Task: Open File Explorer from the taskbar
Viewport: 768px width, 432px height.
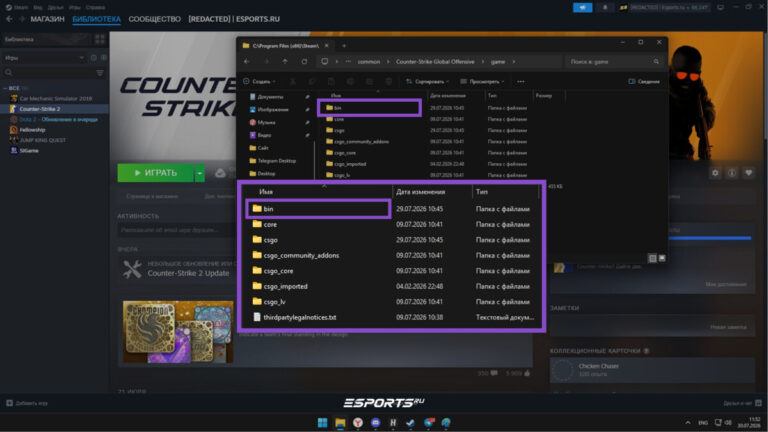Action: coord(340,422)
